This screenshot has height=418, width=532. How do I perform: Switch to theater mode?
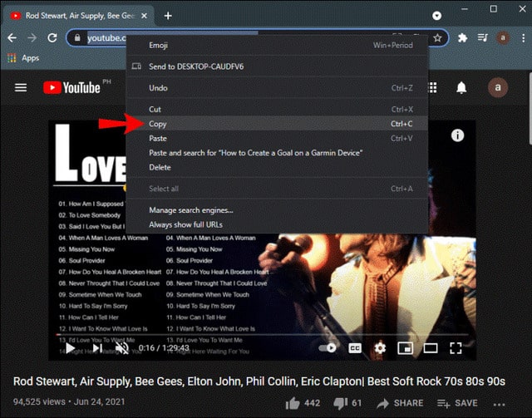[x=431, y=348]
